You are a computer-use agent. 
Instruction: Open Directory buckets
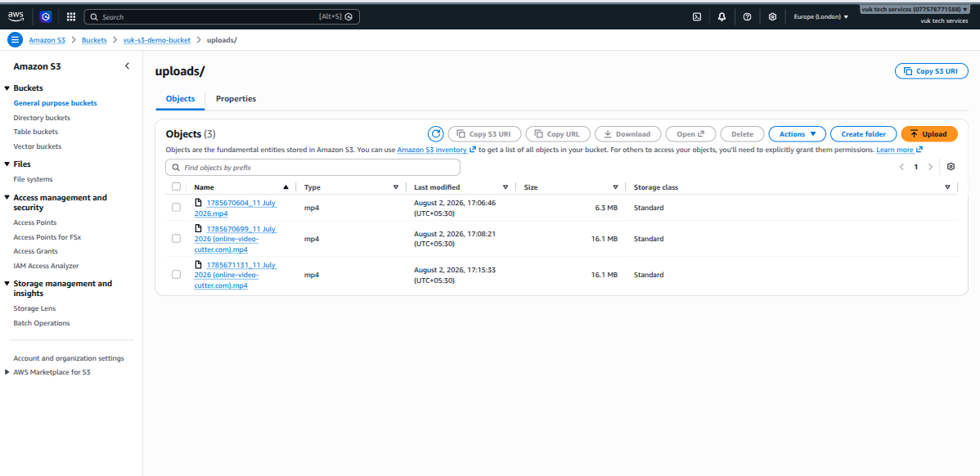pos(42,118)
